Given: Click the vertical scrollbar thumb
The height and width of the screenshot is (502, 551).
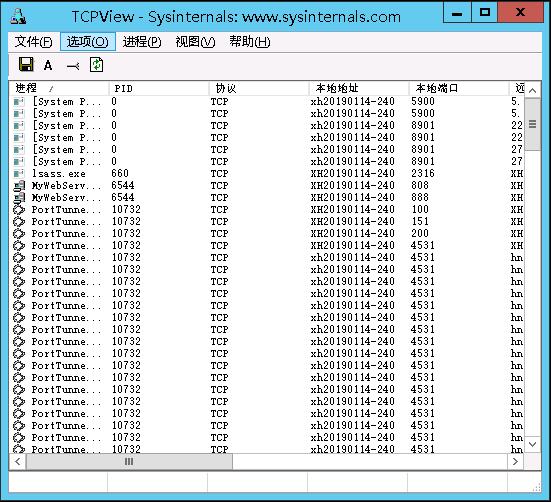Looking at the screenshot, I should click(533, 124).
